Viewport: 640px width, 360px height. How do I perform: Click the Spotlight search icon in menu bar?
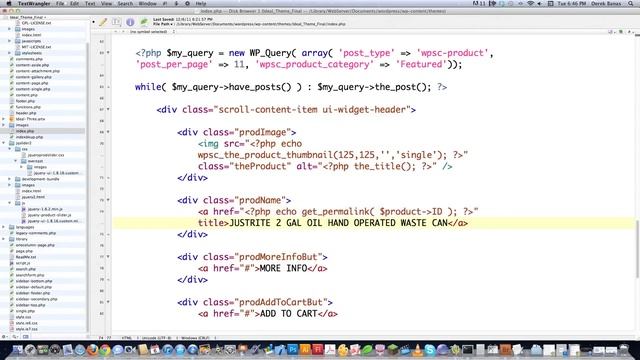coord(631,3)
